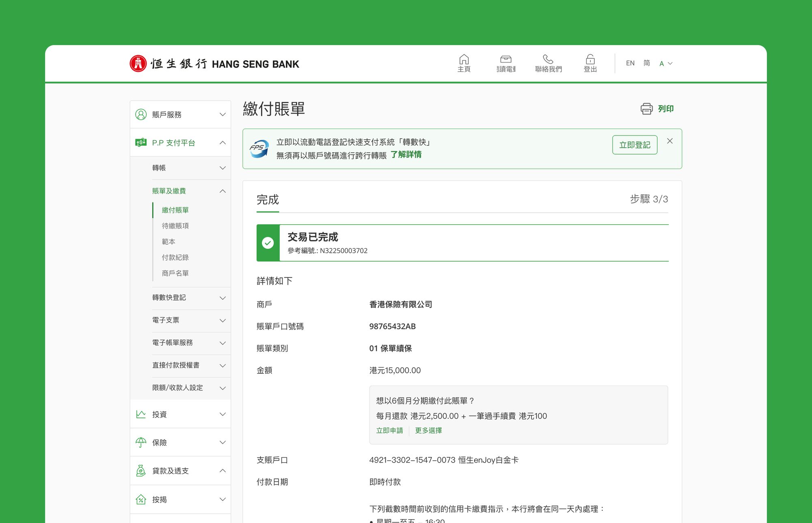Click the bill account number 98765432AB
The image size is (812, 523).
click(x=393, y=326)
